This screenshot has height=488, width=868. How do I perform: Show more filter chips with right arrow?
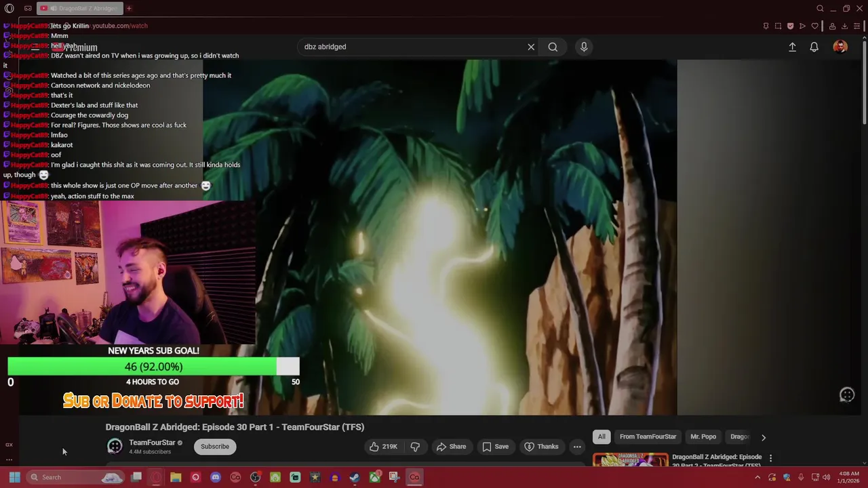764,437
